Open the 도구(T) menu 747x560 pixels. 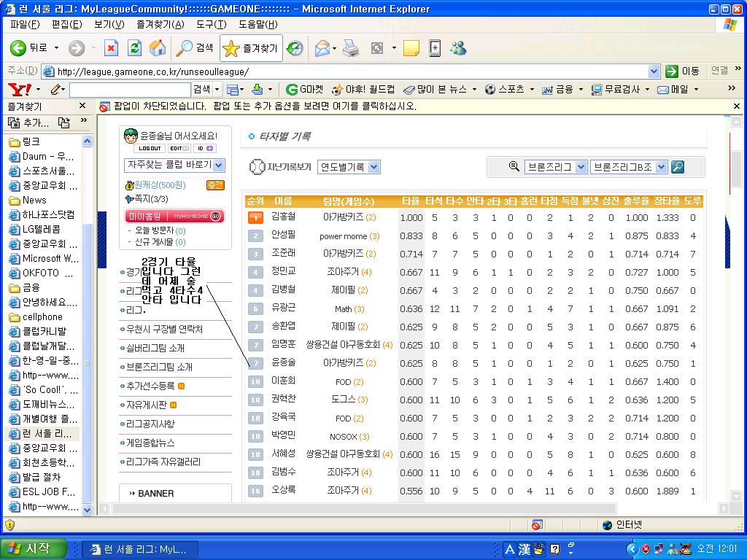click(x=211, y=24)
